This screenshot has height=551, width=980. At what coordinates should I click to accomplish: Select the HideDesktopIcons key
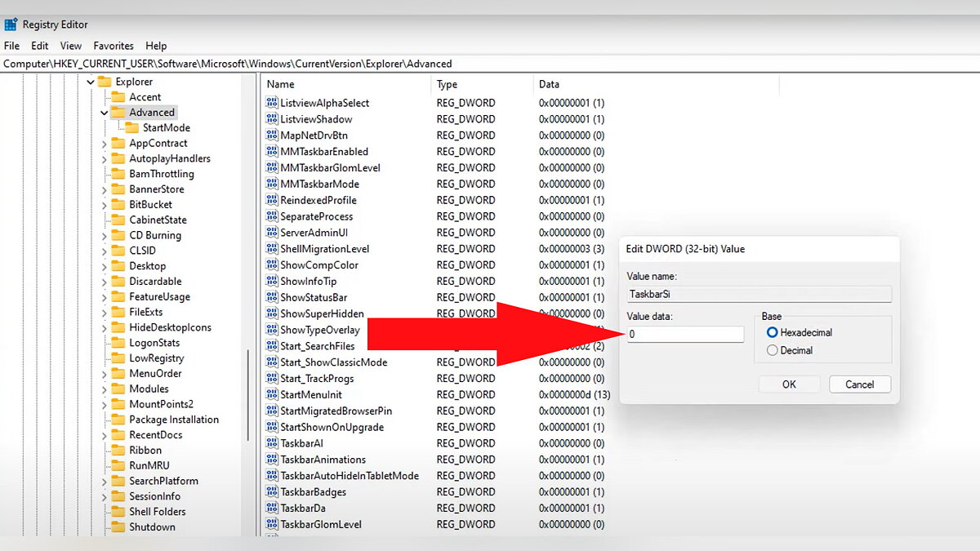click(170, 327)
